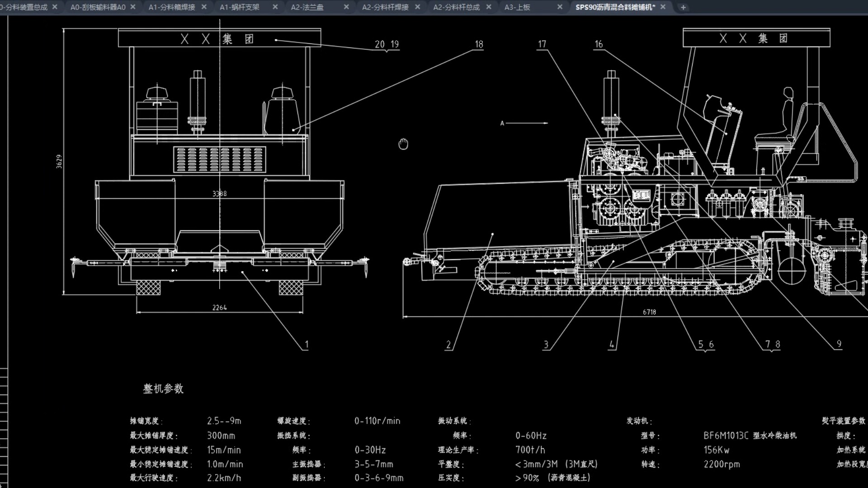Select the 0-110r/min auger speed value

tap(377, 421)
